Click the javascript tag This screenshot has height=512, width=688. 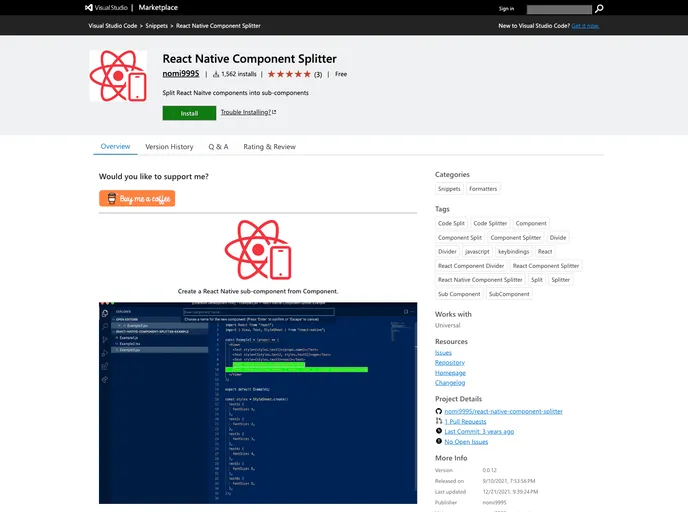pyautogui.click(x=477, y=251)
